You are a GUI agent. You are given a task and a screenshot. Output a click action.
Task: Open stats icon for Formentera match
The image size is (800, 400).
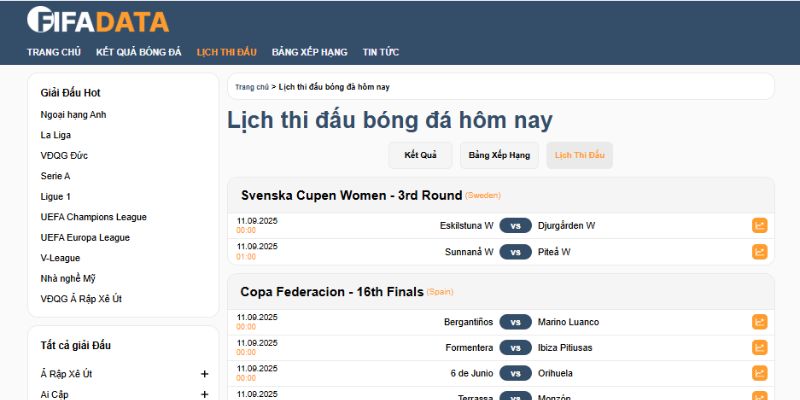point(759,347)
